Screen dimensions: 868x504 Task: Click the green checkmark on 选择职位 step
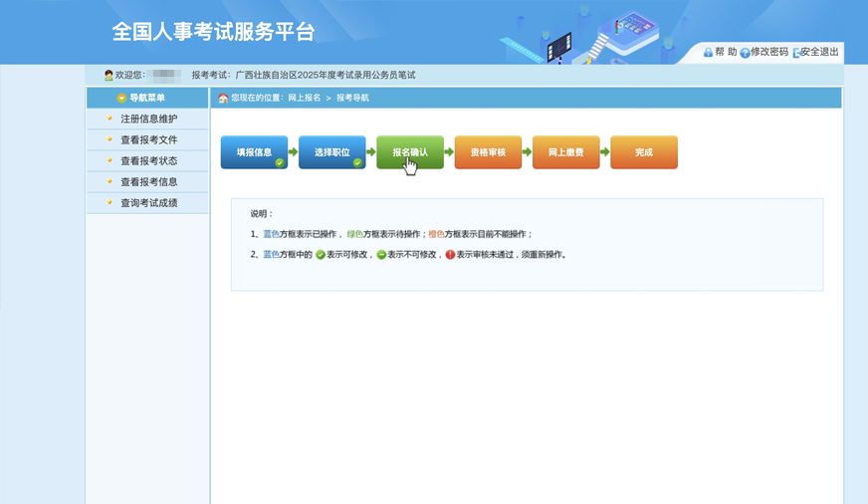[x=357, y=162]
